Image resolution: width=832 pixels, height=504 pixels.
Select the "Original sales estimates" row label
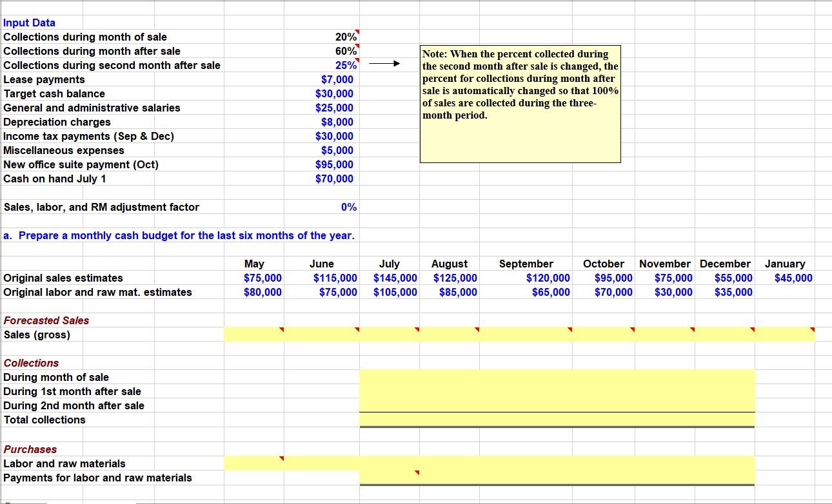coord(63,278)
